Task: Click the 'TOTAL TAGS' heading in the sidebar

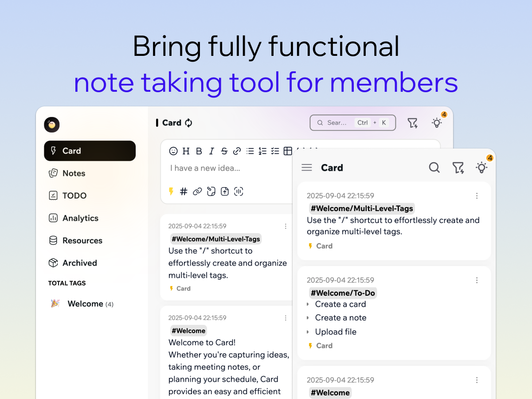Action: click(x=67, y=283)
